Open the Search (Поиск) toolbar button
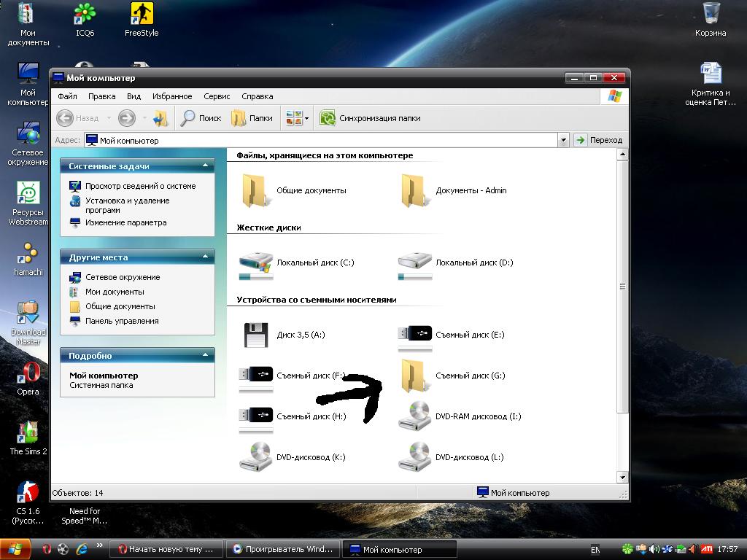Viewport: 747px width, 560px height. pyautogui.click(x=201, y=118)
